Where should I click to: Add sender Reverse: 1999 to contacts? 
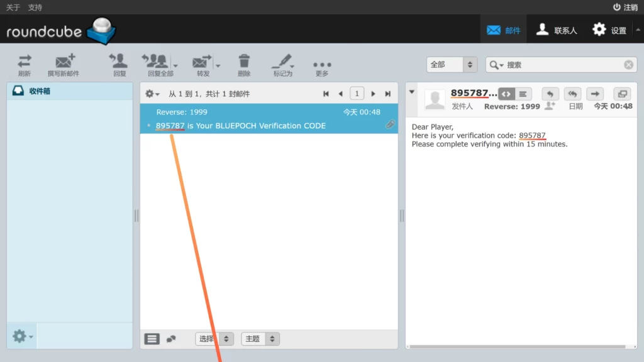(550, 106)
